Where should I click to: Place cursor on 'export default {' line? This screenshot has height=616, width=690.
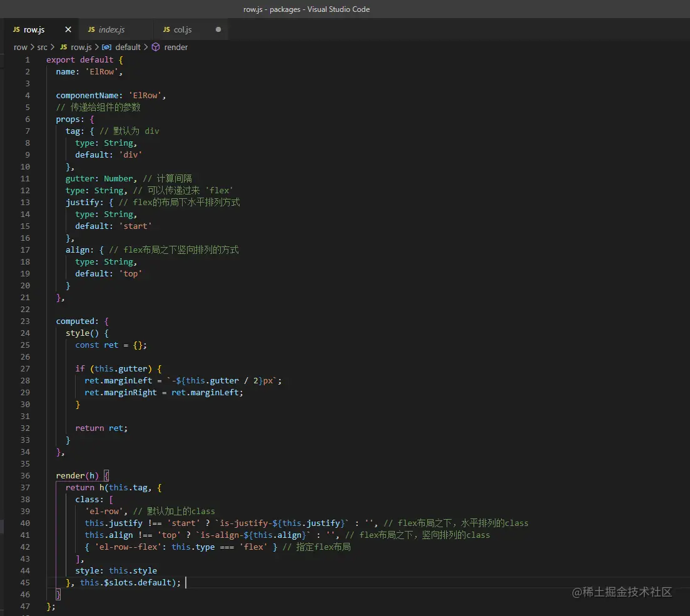(84, 60)
